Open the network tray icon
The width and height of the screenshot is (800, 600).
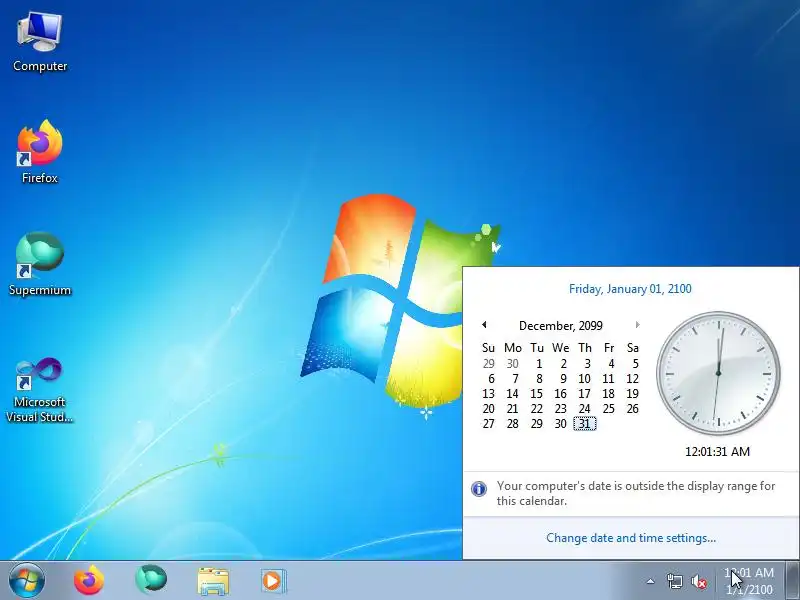[675, 581]
